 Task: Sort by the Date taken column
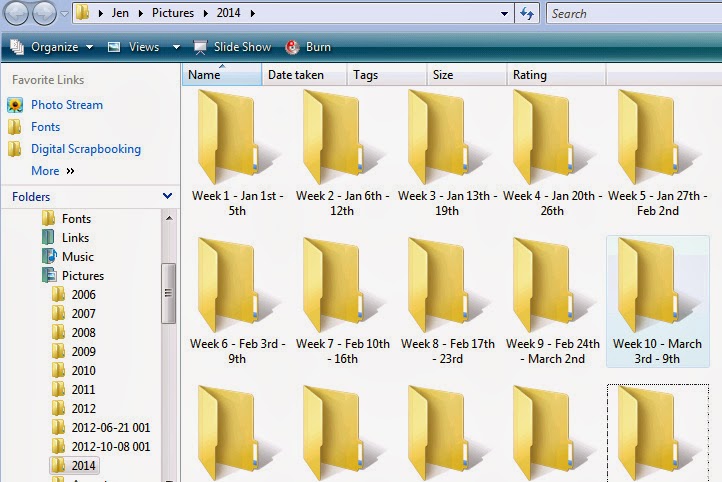pos(304,75)
